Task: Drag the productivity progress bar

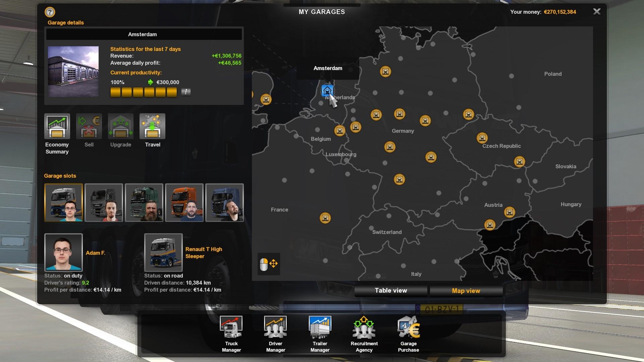Action: pyautogui.click(x=144, y=92)
